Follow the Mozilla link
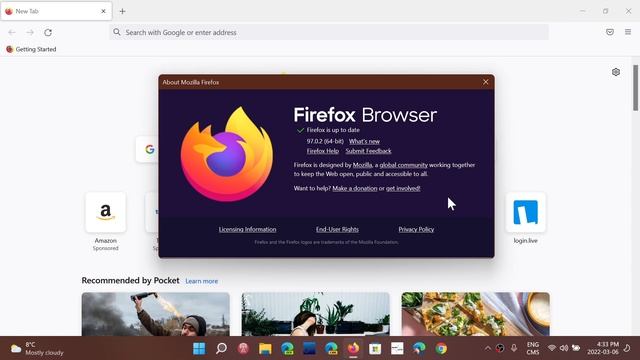640x360 pixels. (362, 165)
